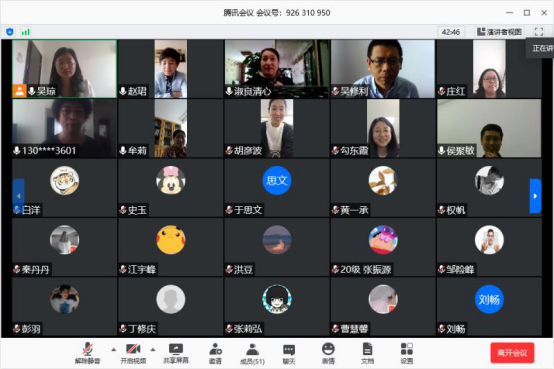Image resolution: width=554 pixels, height=369 pixels.
Task: Open the 文档 documents icon
Action: coord(367,353)
